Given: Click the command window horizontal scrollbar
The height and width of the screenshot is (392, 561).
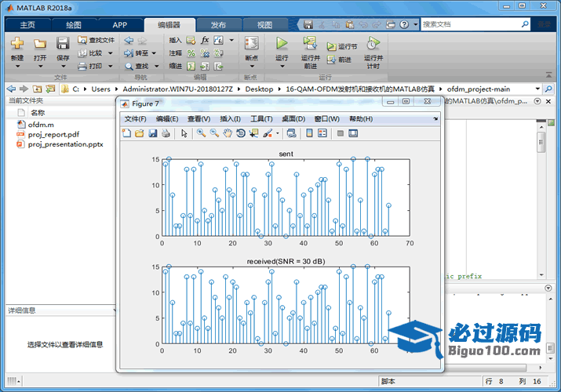Looking at the screenshot, I should pyautogui.click(x=486, y=368).
